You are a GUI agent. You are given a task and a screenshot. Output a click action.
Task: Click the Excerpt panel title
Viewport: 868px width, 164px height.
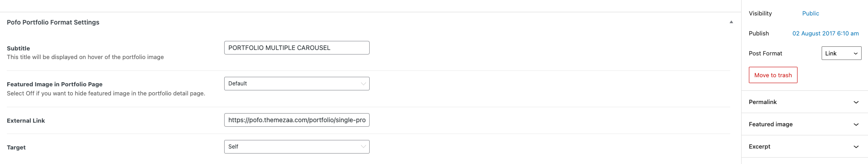tap(759, 146)
